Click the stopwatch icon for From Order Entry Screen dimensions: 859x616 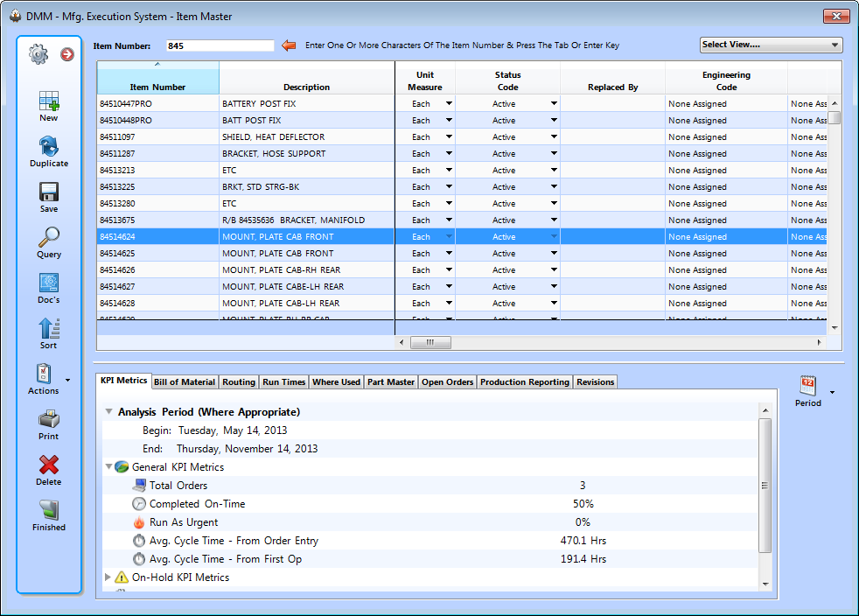coord(139,541)
